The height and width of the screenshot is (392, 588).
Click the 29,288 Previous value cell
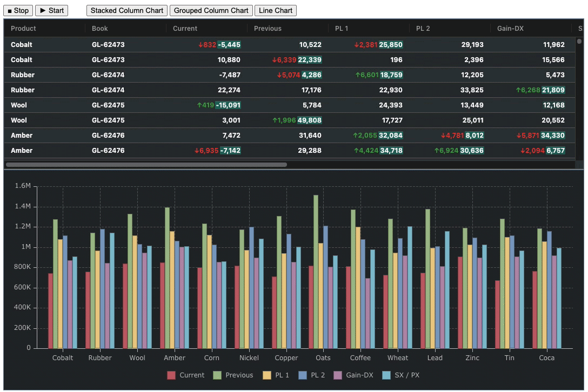[288, 151]
